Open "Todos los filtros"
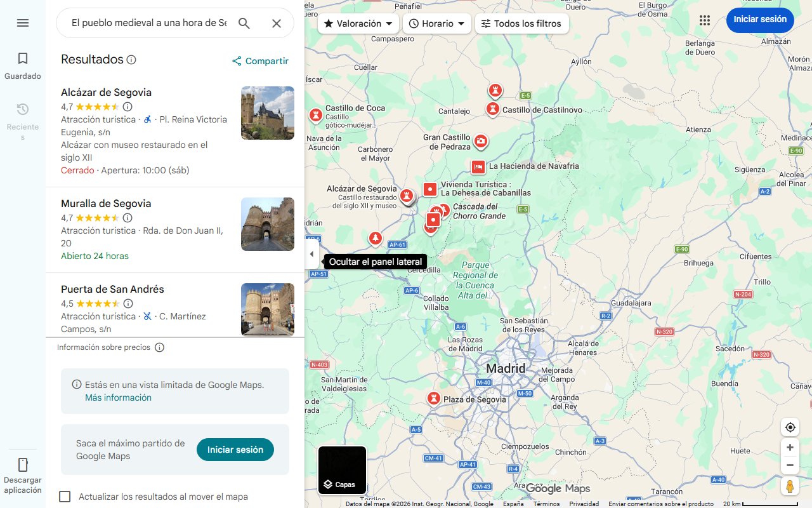The height and width of the screenshot is (508, 812). pos(523,23)
